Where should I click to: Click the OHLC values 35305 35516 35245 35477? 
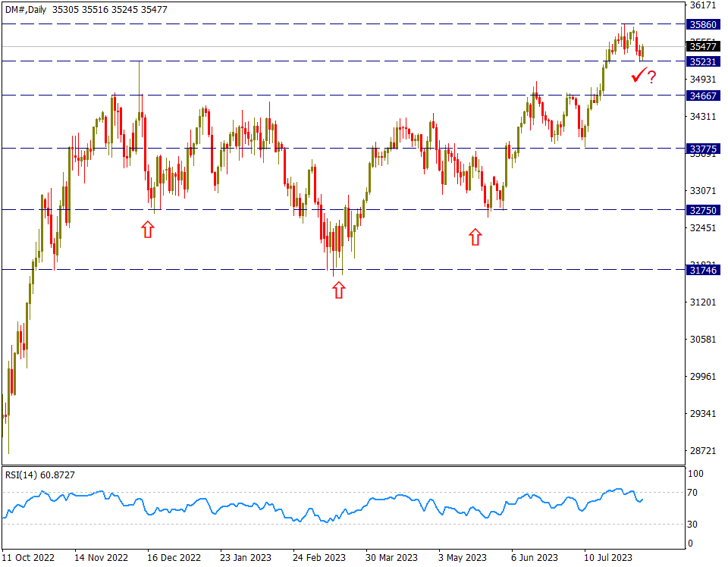pyautogui.click(x=109, y=9)
